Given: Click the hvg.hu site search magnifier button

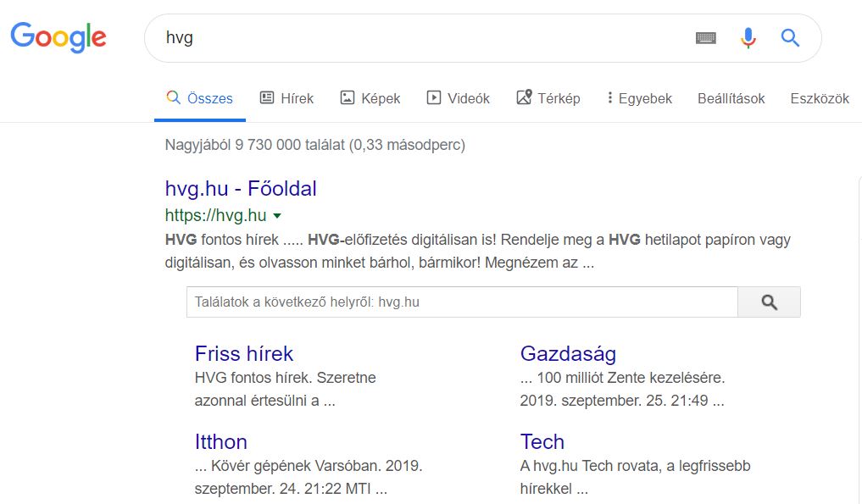Looking at the screenshot, I should [769, 302].
